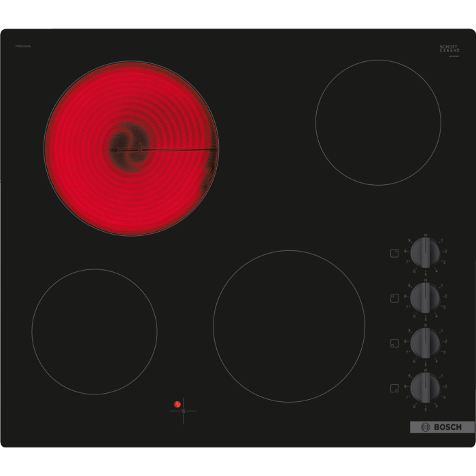
Task: Click the rear-right zone indicator icon beside top knob
Action: click(x=394, y=253)
